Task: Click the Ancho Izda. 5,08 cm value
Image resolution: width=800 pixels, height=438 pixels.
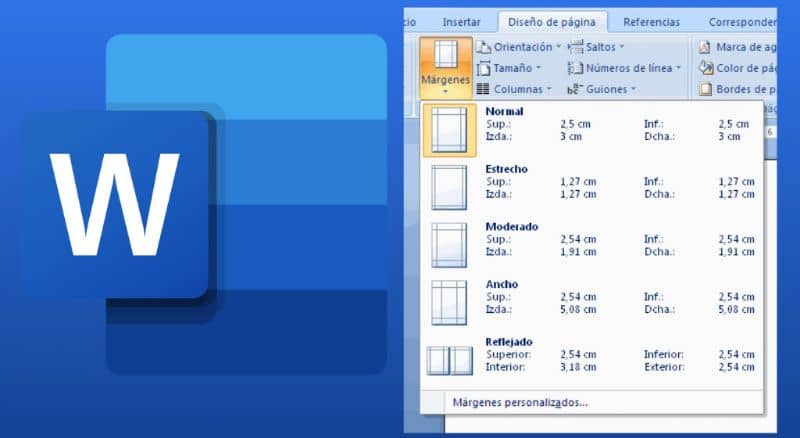Action: coord(578,309)
